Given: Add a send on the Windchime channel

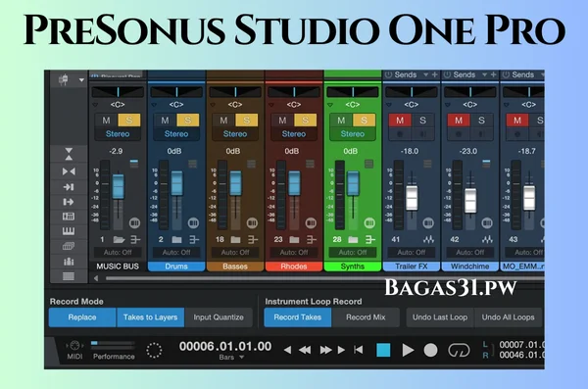Looking at the screenshot, I should point(494,75).
